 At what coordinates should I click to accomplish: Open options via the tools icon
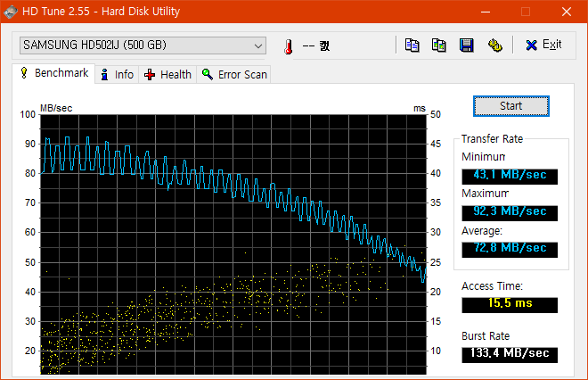495,45
